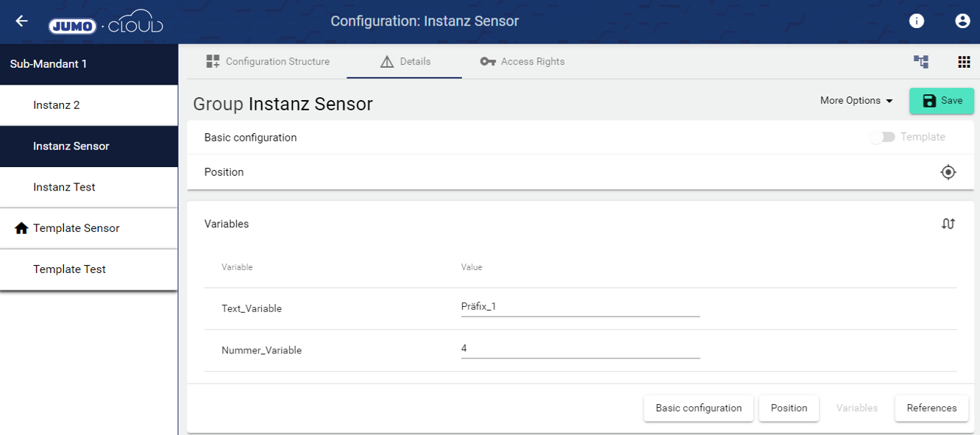Screen dimensions: 980x435
Task: Click the References button
Action: [x=931, y=408]
